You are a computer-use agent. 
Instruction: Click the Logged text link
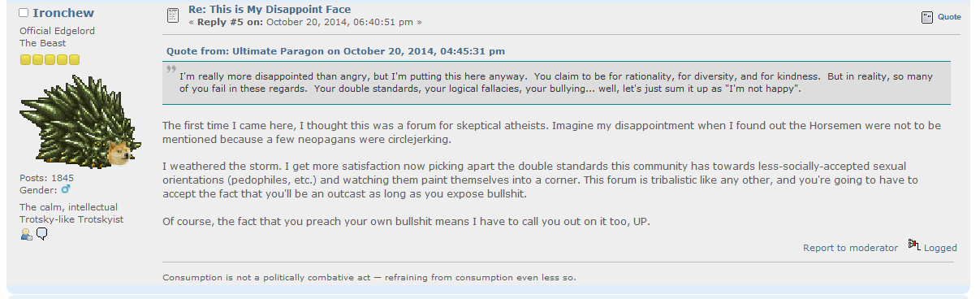[940, 248]
